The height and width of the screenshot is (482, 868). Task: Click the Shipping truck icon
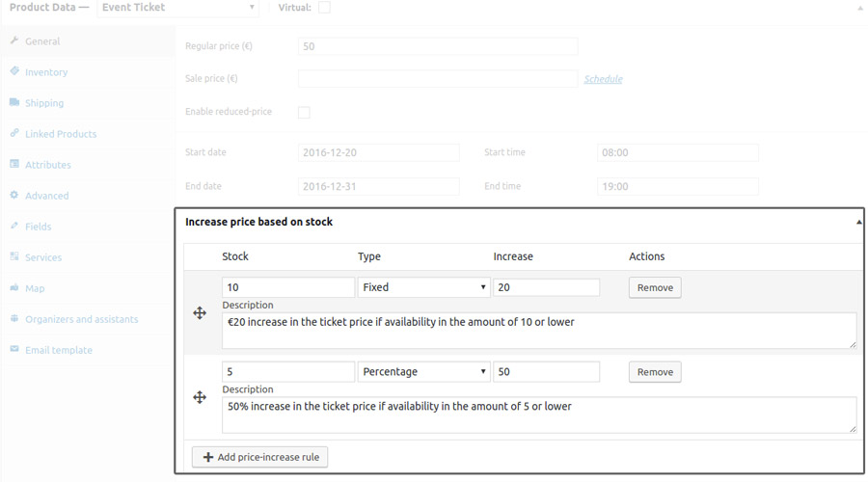coord(14,103)
